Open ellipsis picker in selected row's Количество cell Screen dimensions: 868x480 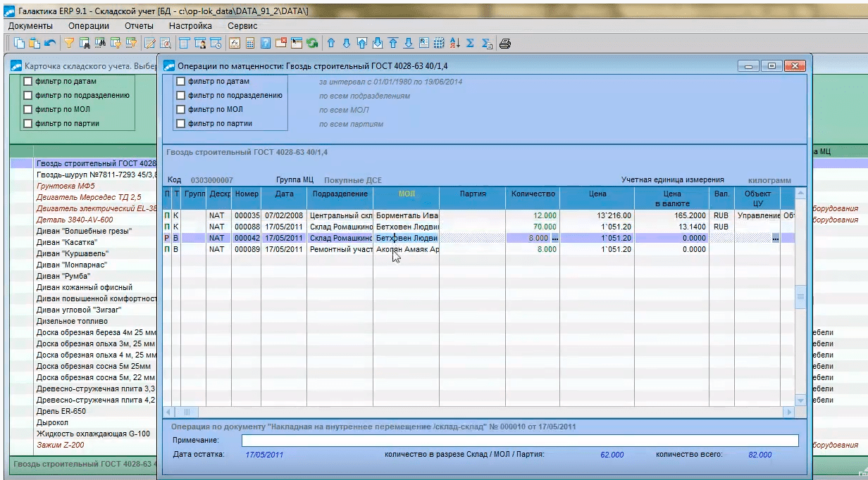[554, 239]
